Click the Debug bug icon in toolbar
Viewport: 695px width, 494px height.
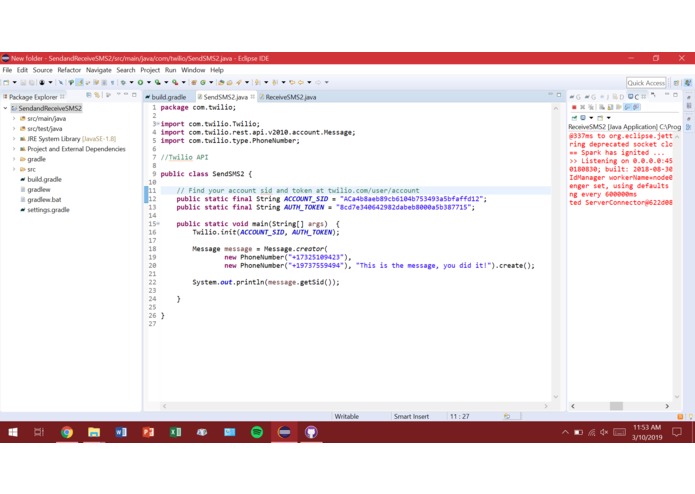[123, 82]
